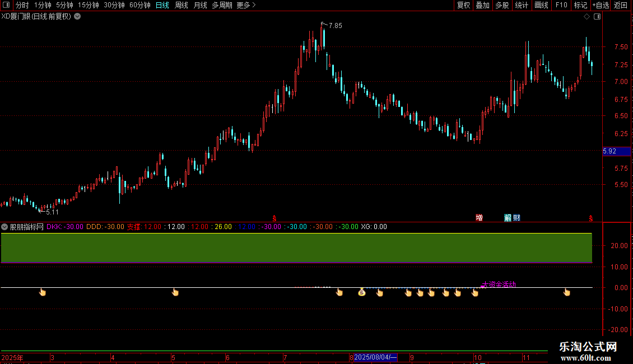Screen dimensions: 633x364
Task: Click the rightmost pointing-hand signal marker
Action: (567, 292)
